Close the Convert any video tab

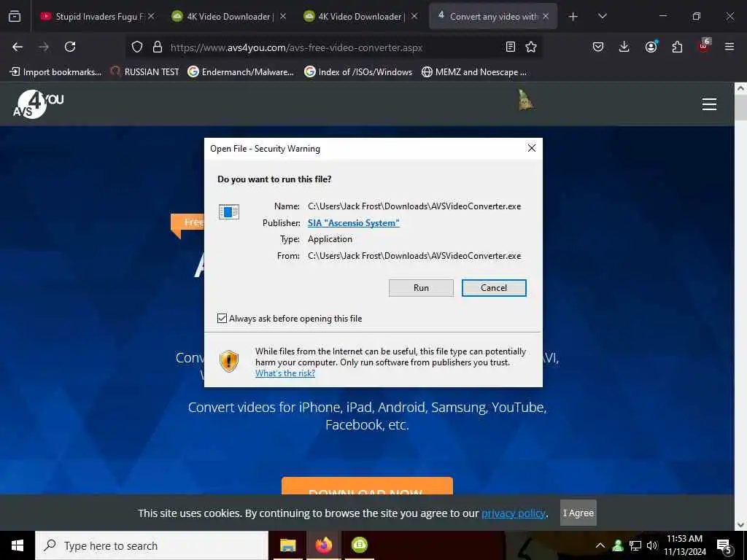(x=546, y=16)
